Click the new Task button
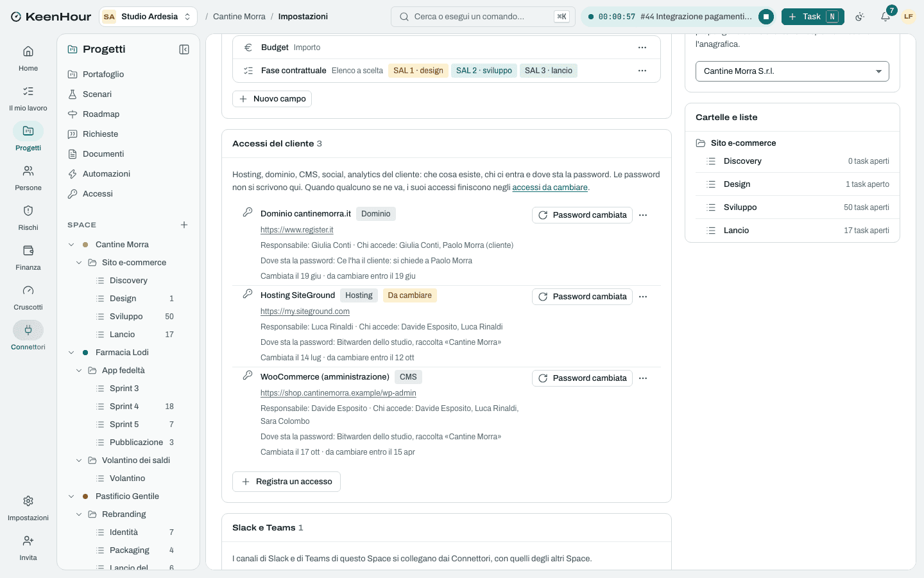The height and width of the screenshot is (578, 924). (812, 17)
